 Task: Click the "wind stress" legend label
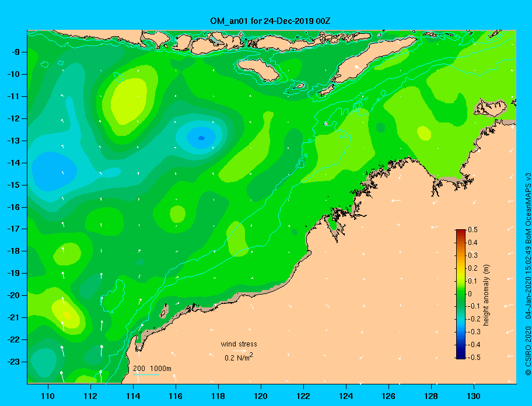[239, 344]
